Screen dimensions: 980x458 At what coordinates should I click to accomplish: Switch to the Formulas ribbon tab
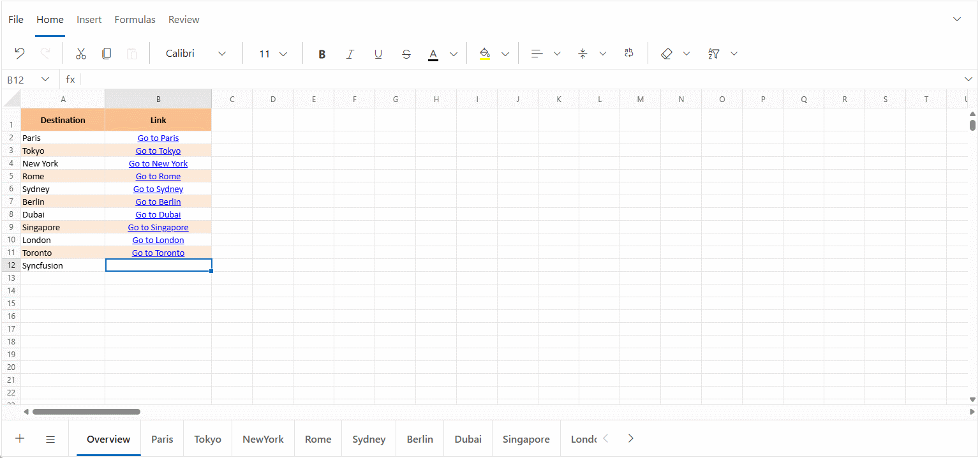click(x=135, y=19)
